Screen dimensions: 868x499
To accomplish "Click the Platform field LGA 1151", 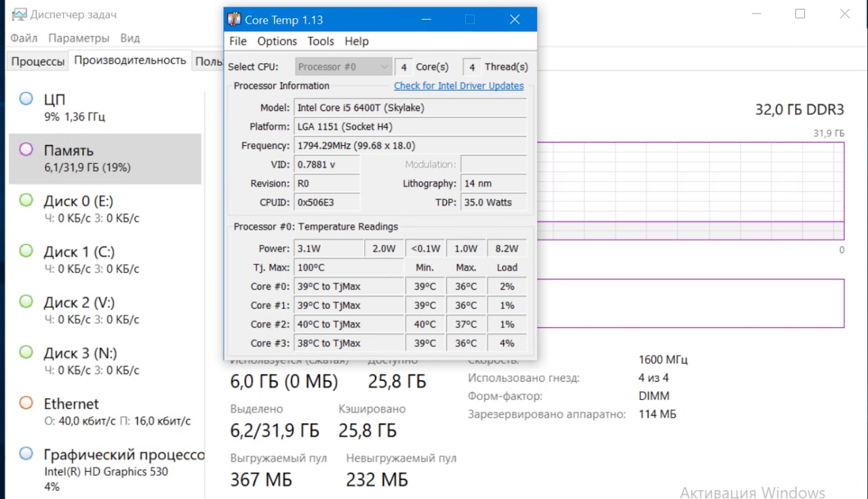I will [x=410, y=127].
